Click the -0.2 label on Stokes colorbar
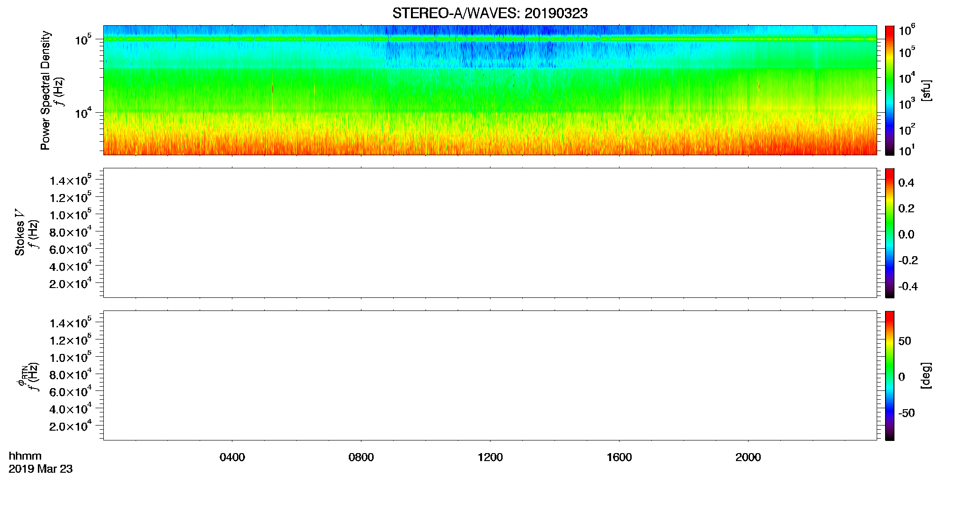980x505 pixels. click(x=908, y=260)
